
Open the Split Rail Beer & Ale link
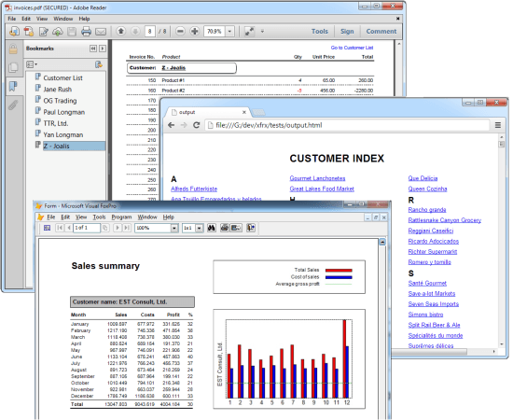click(434, 325)
